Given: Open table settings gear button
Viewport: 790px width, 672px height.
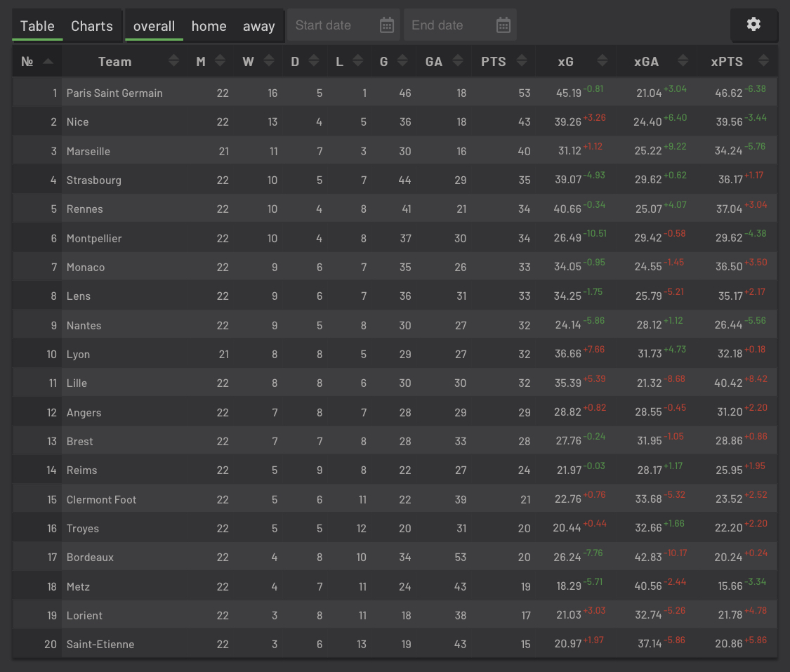Looking at the screenshot, I should [753, 25].
